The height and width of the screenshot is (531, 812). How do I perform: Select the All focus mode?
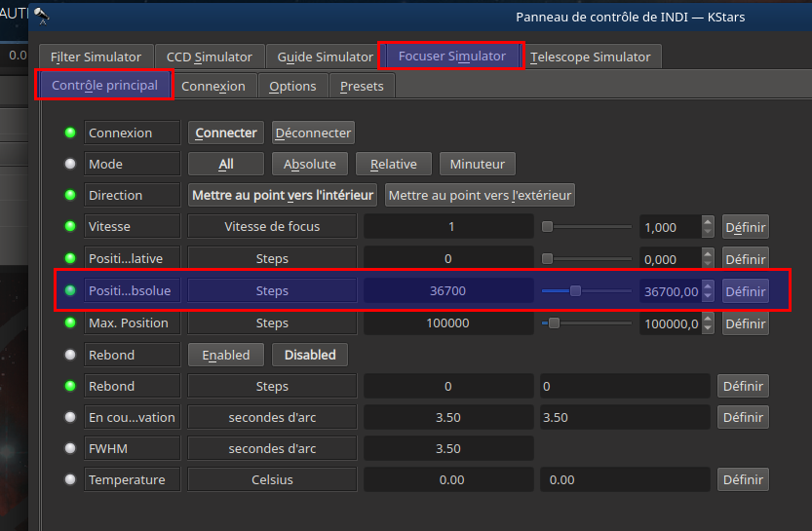[x=226, y=164]
